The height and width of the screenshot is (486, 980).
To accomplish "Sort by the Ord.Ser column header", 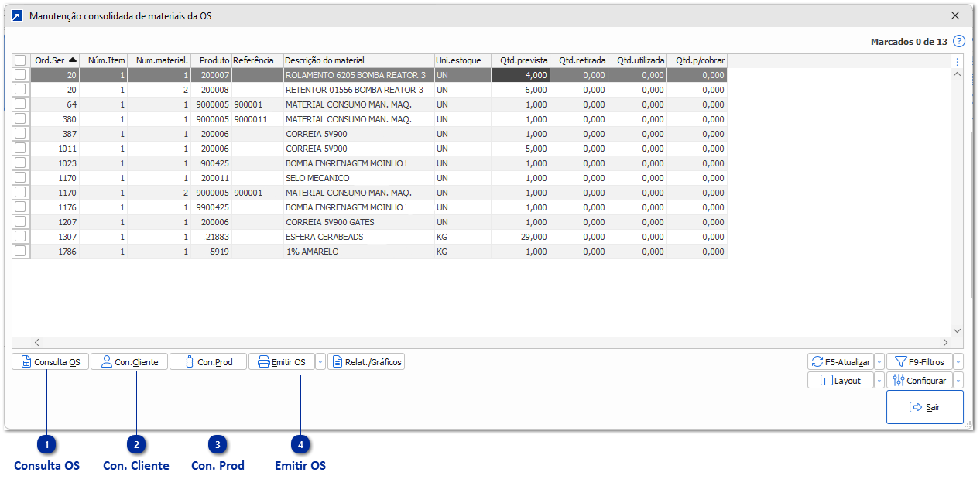I will pyautogui.click(x=50, y=60).
